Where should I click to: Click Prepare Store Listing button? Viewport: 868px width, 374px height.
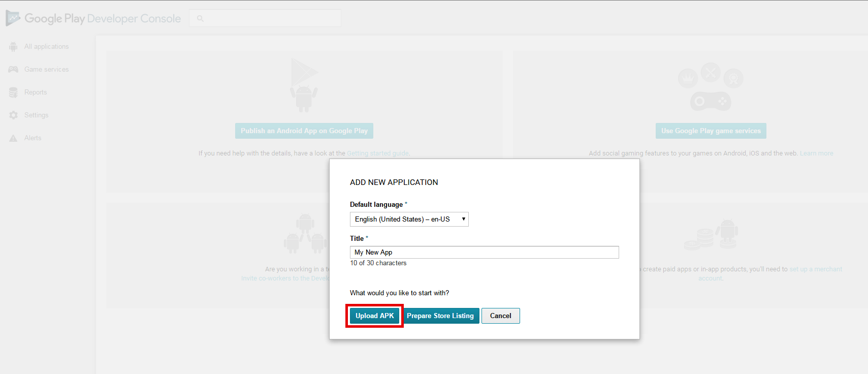(x=440, y=316)
